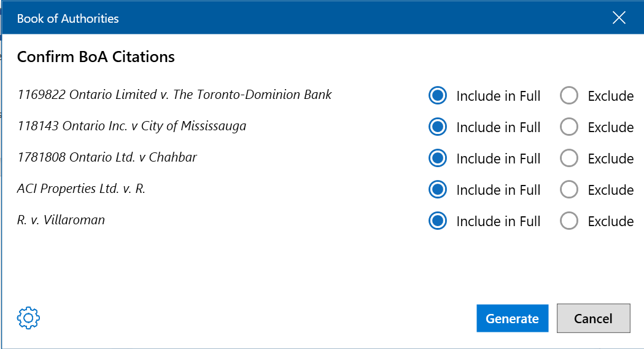Click the 118143 Ontario Inc. v City of Mississauga text
The width and height of the screenshot is (644, 349).
[x=132, y=126]
